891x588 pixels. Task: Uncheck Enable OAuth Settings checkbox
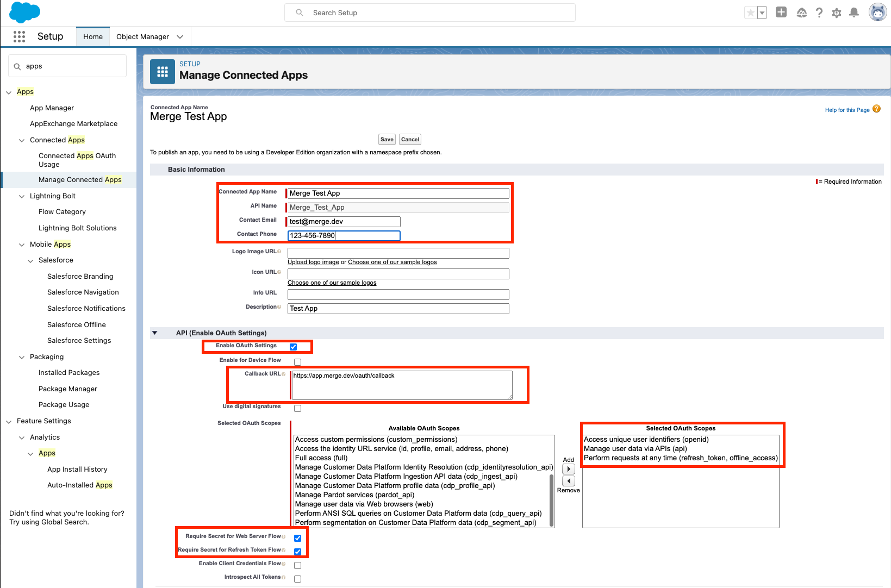[x=294, y=347]
